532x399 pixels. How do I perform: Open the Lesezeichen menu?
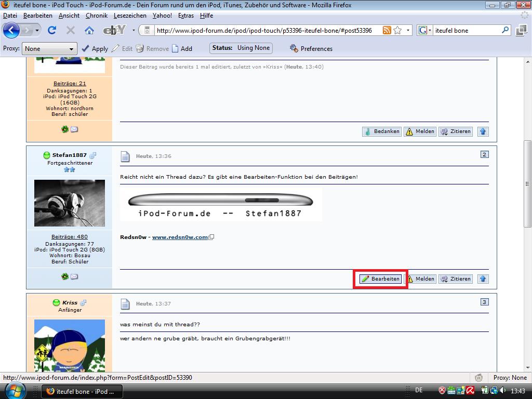click(130, 16)
